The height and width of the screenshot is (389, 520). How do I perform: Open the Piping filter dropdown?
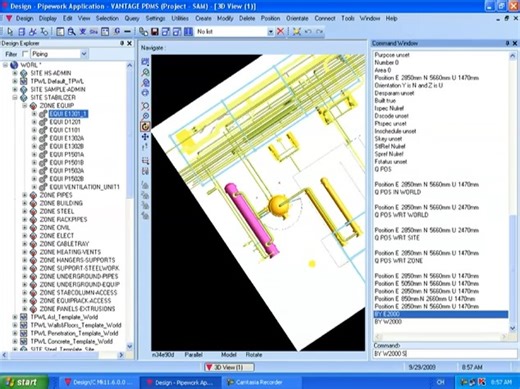tap(84, 54)
